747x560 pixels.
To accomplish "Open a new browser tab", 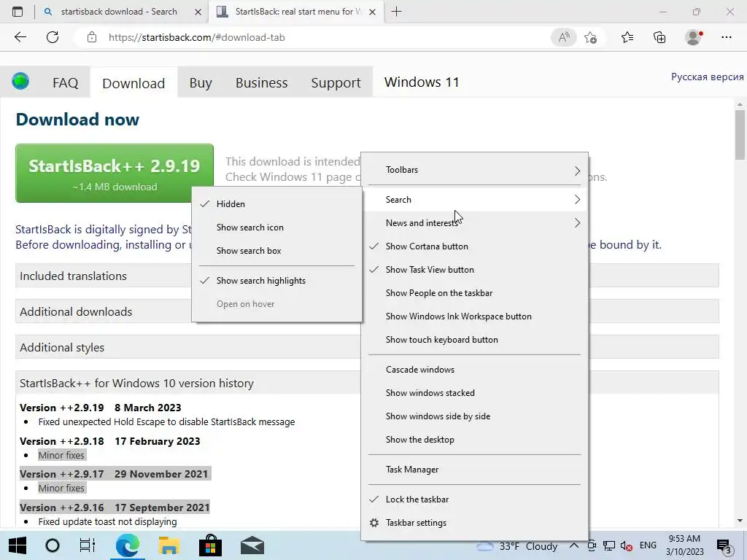I will (x=396, y=12).
